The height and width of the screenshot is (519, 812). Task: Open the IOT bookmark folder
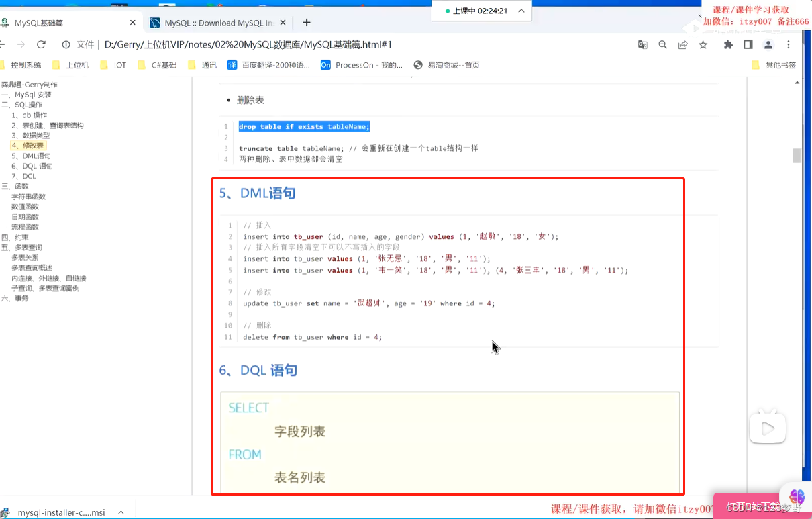point(113,65)
